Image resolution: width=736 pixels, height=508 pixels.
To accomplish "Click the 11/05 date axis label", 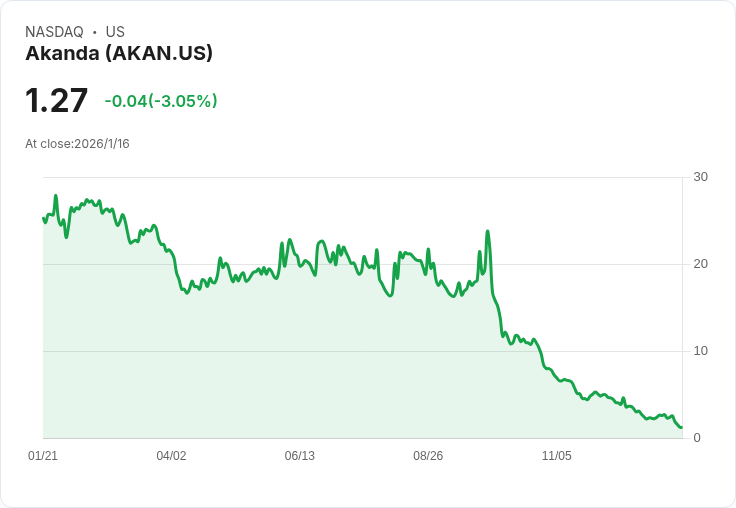I will coord(557,456).
